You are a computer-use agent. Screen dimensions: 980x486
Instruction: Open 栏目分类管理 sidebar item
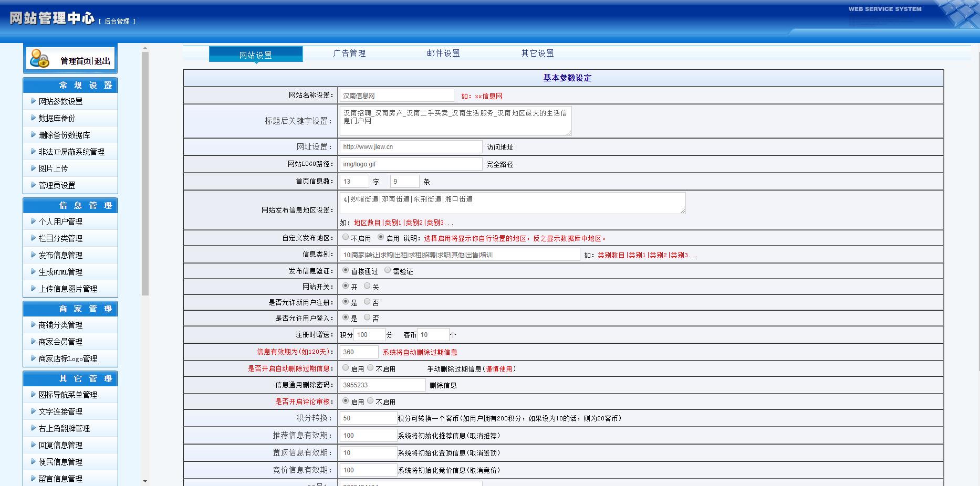click(60, 238)
